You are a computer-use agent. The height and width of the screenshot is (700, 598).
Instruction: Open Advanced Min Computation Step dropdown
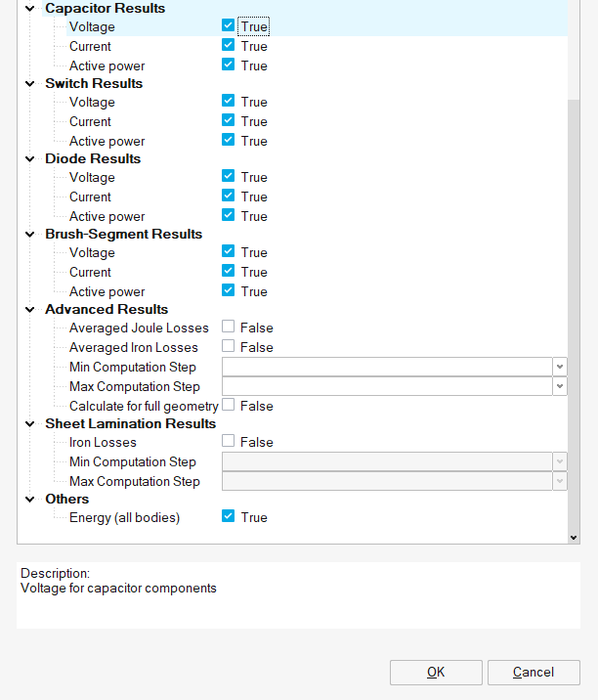click(560, 367)
